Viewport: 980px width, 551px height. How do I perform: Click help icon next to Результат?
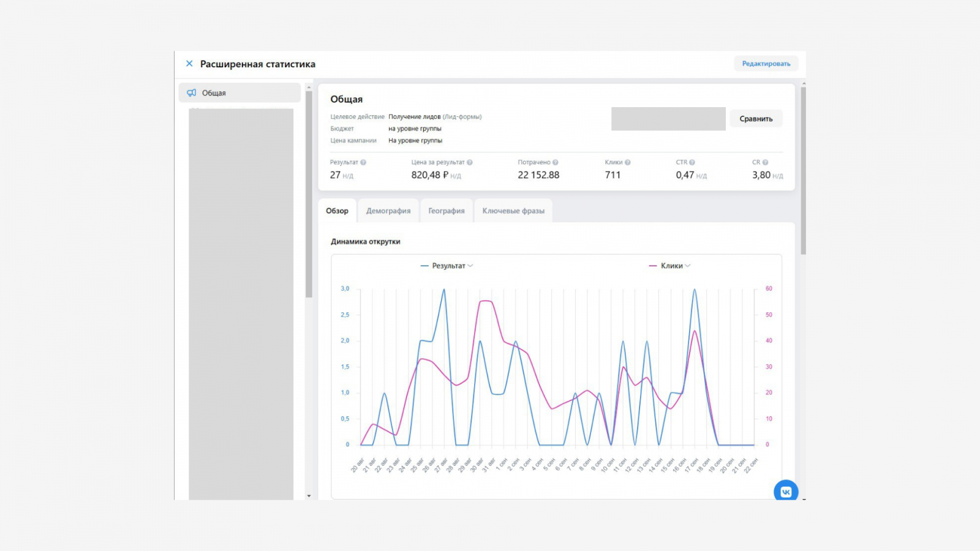point(363,162)
